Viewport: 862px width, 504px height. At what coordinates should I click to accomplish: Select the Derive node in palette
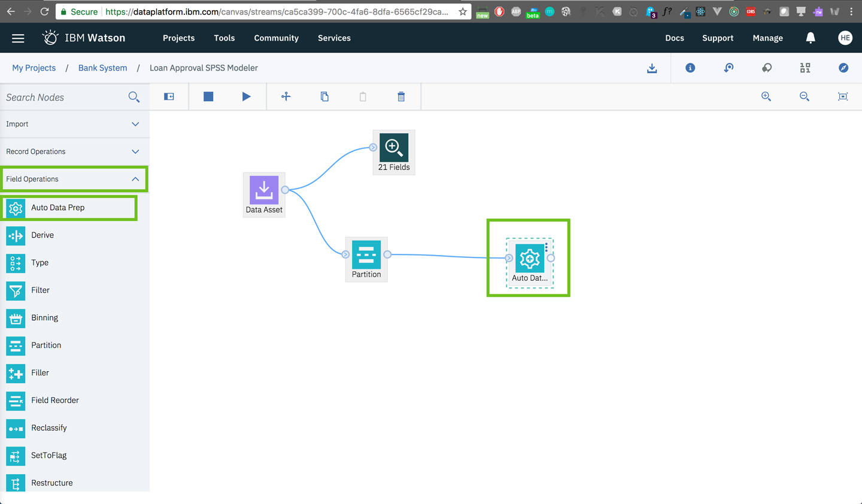click(x=43, y=235)
